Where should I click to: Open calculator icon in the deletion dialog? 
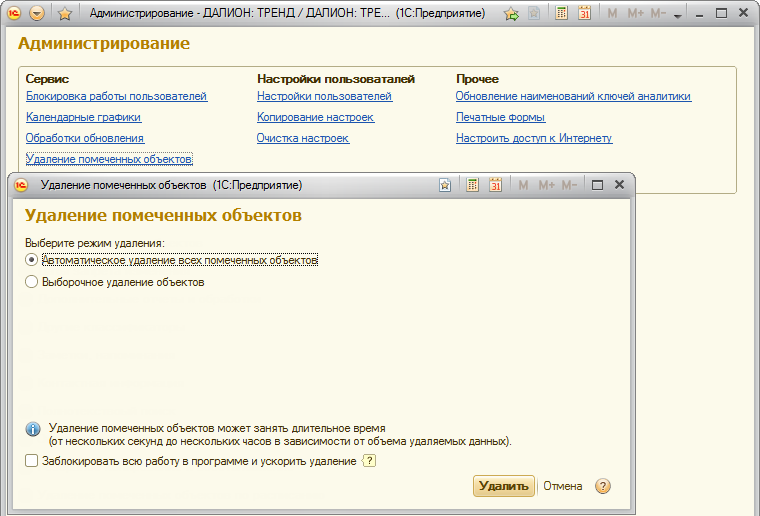pyautogui.click(x=472, y=185)
